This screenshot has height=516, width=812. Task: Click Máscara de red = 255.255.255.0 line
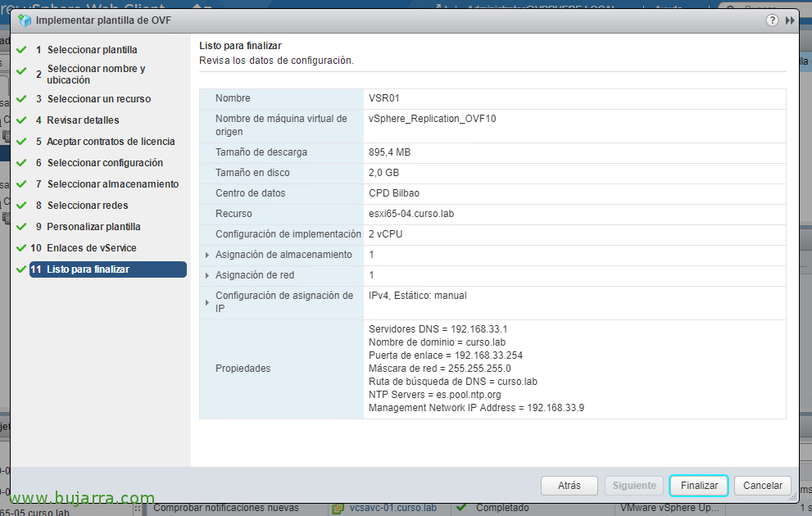(440, 369)
